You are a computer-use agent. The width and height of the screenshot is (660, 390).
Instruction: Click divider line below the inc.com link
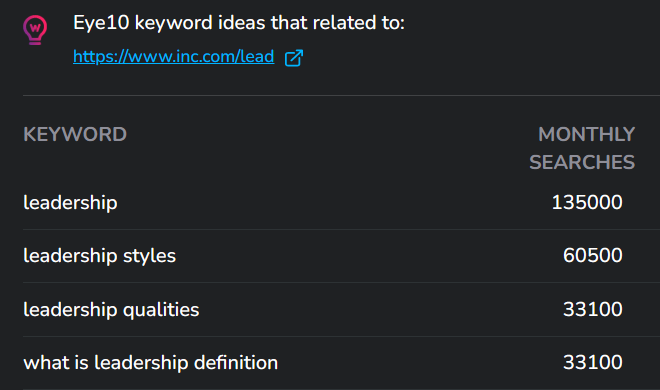tap(341, 96)
